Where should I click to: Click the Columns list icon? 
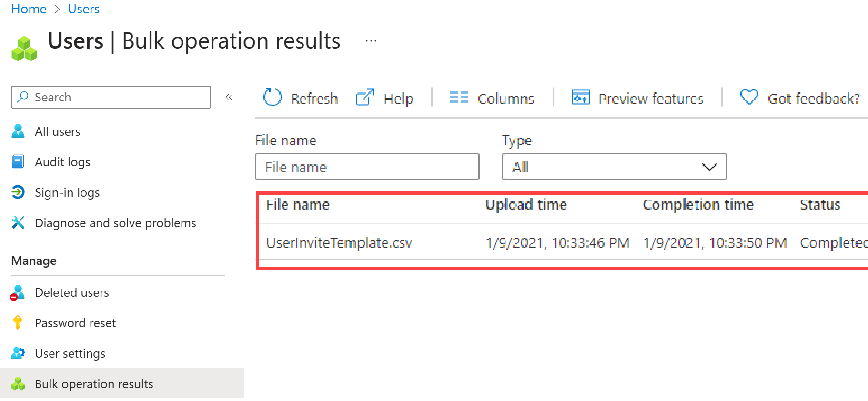459,97
